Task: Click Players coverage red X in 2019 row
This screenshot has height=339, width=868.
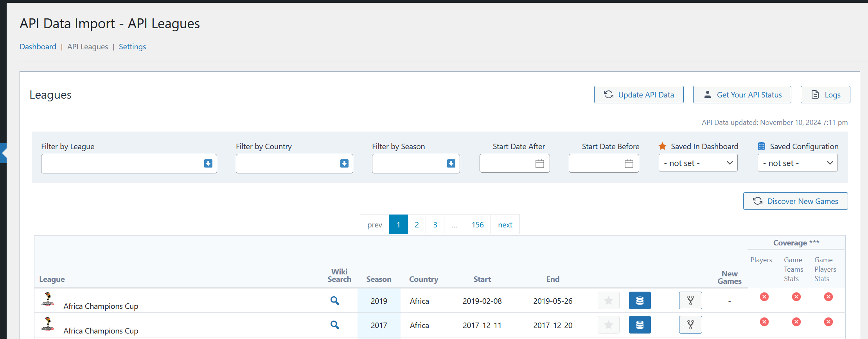Action: (764, 297)
